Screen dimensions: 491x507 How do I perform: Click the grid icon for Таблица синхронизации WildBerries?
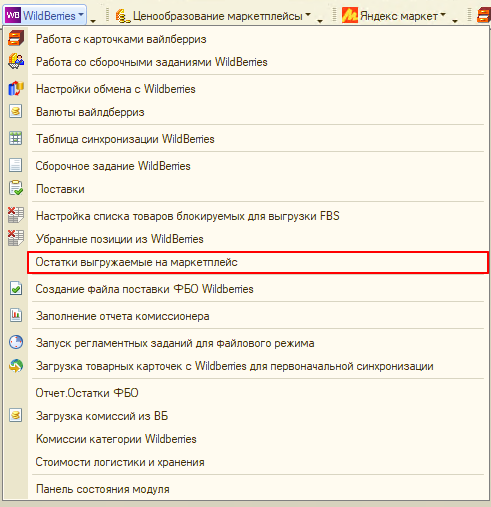16,139
